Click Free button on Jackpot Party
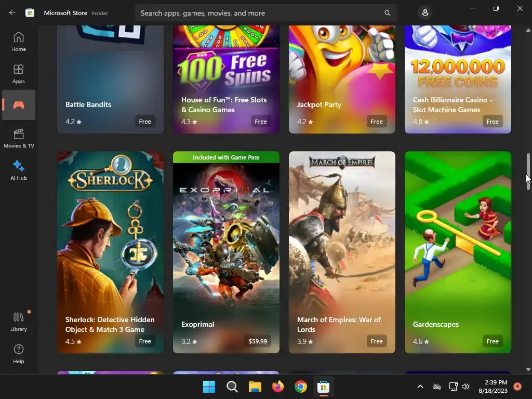Screen dimensions: 532x399 click(x=377, y=122)
